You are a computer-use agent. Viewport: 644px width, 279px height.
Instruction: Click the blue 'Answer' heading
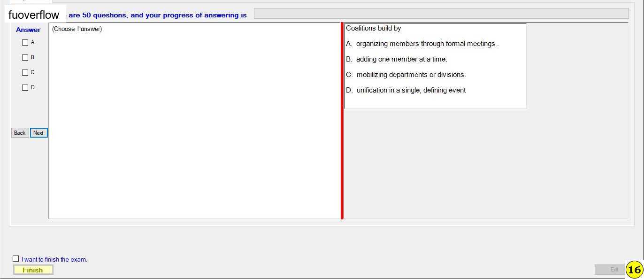click(28, 30)
